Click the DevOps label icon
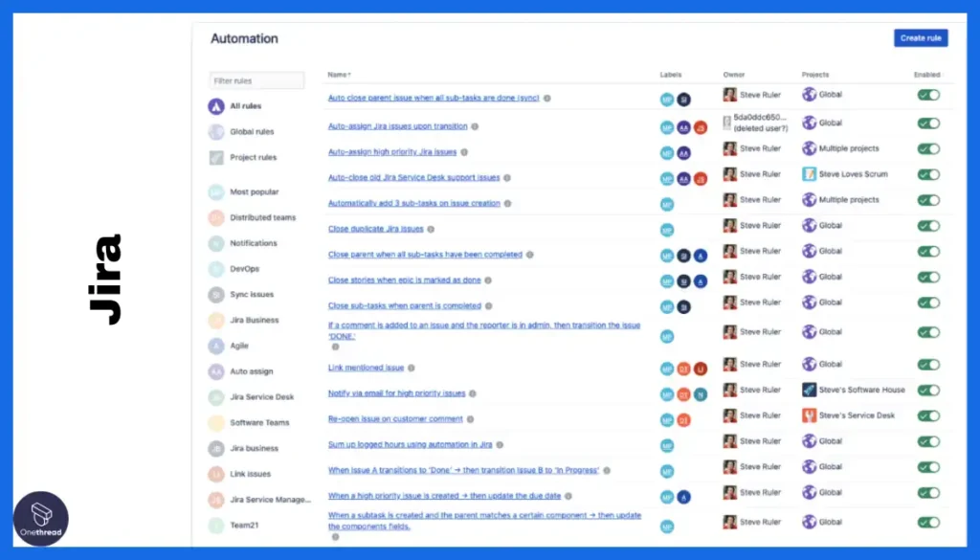The image size is (980, 560). pyautogui.click(x=216, y=269)
